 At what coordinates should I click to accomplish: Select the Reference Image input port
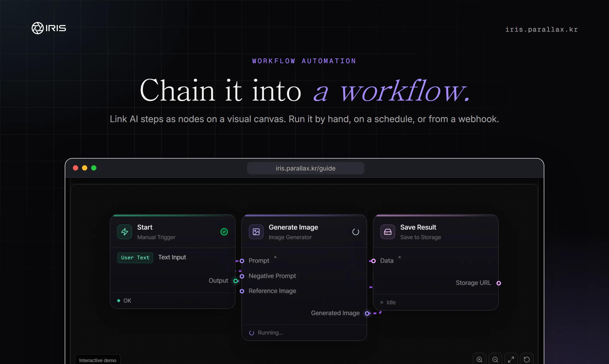(x=242, y=291)
